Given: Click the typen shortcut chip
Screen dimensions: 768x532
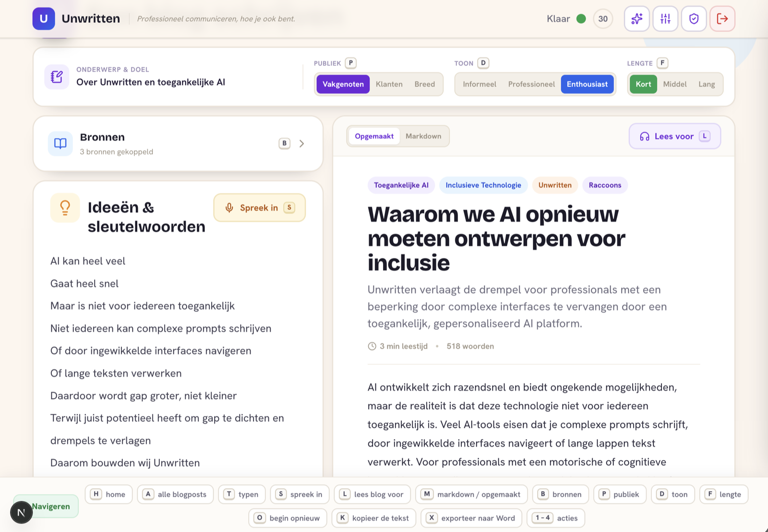Looking at the screenshot, I should point(242,494).
